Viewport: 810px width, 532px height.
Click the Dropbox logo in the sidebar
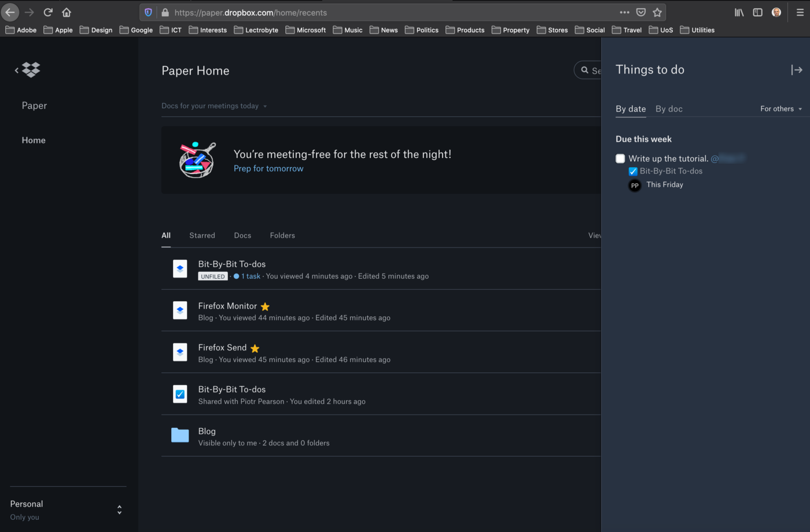tap(30, 69)
